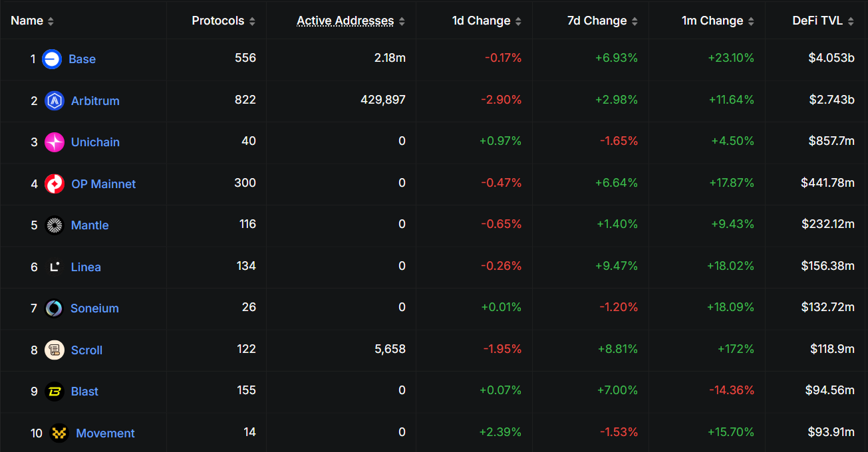Viewport: 868px width, 452px height.
Task: Click the Linea chain logo icon
Action: (x=55, y=267)
